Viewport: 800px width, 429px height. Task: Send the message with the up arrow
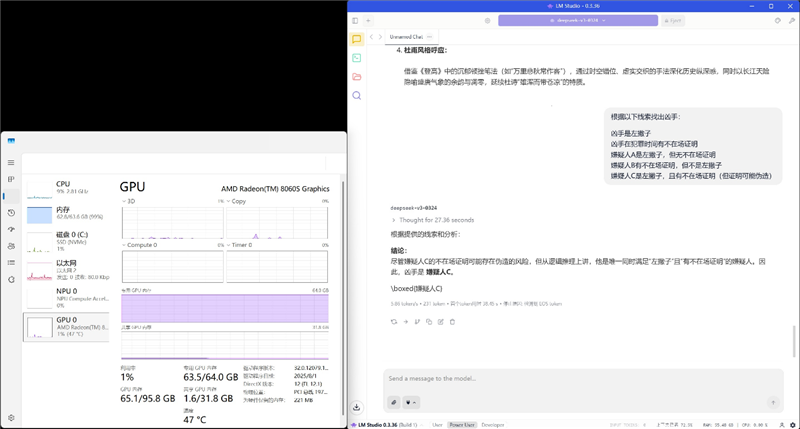[x=773, y=402]
